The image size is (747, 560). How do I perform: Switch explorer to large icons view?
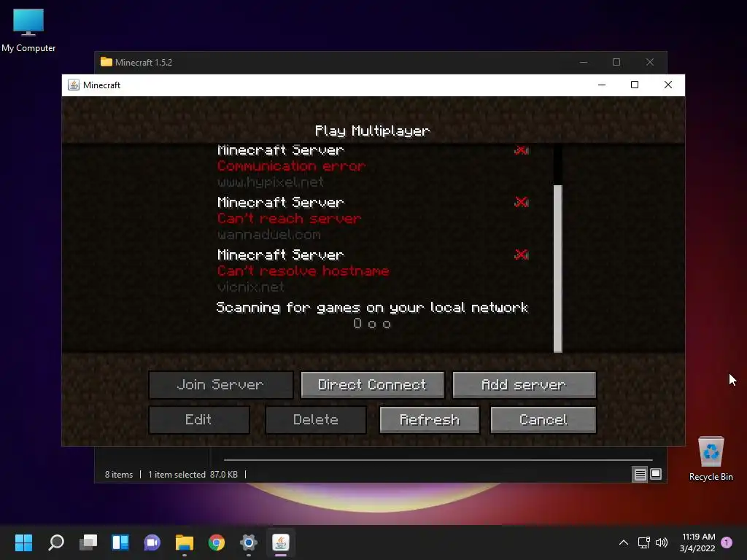point(656,474)
